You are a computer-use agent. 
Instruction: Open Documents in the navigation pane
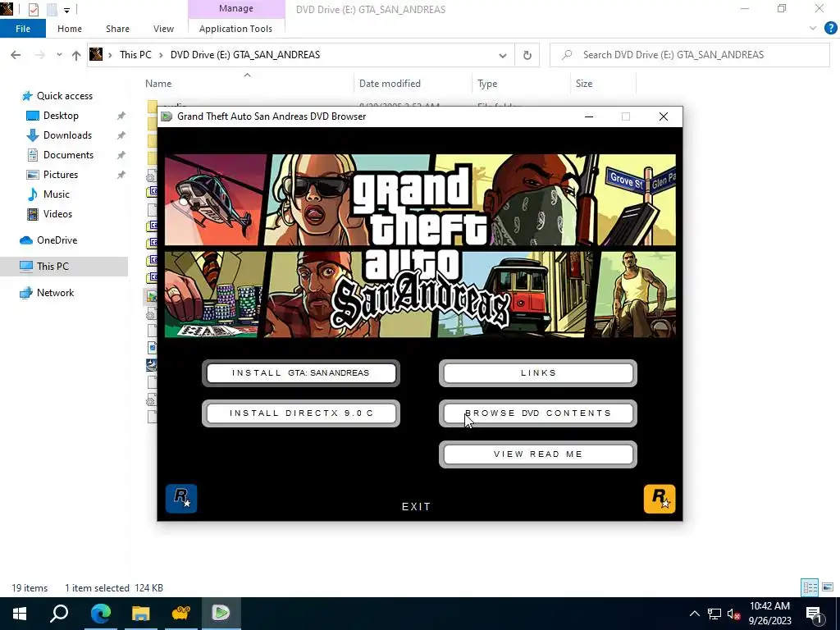pos(68,155)
